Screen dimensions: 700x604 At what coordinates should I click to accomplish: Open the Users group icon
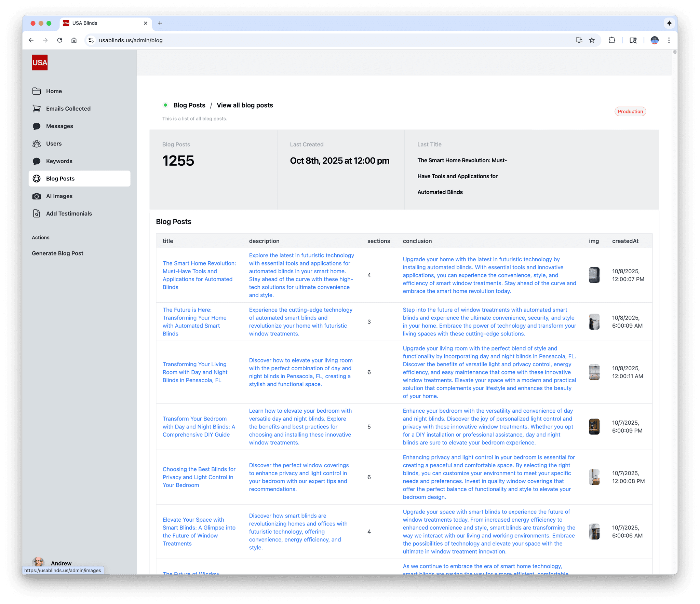[x=37, y=144]
